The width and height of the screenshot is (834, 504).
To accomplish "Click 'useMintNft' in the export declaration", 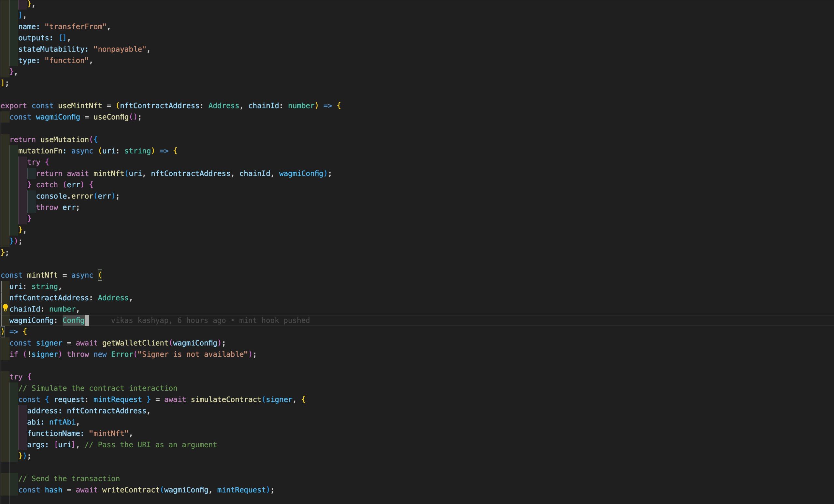I will click(80, 106).
